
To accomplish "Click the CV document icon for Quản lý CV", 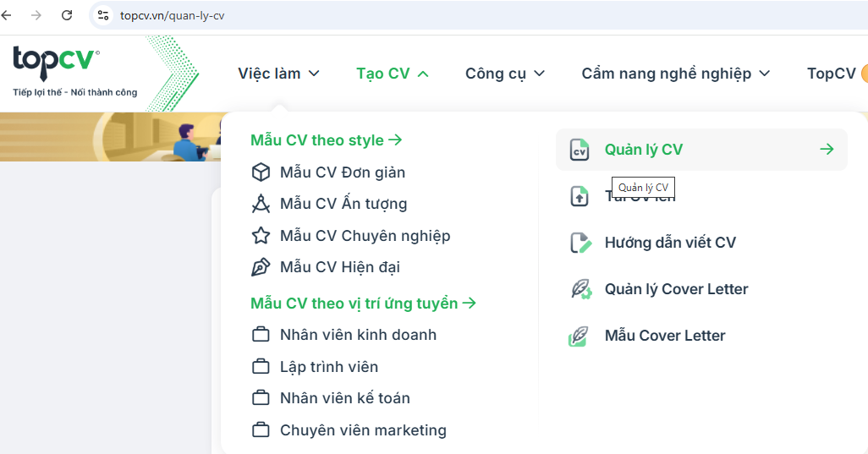I will [580, 150].
